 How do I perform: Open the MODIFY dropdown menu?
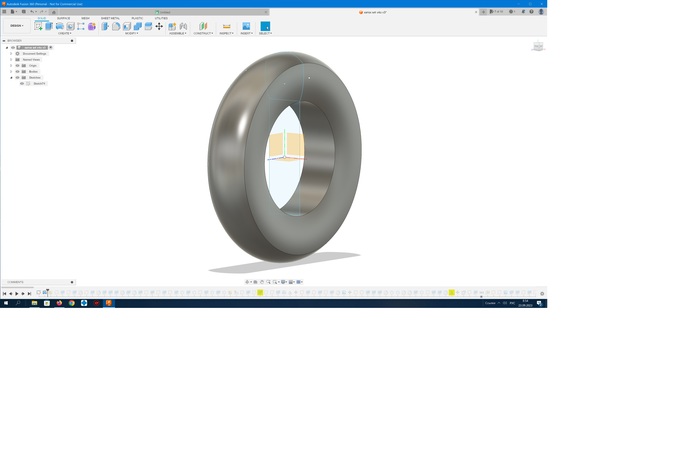(x=131, y=33)
